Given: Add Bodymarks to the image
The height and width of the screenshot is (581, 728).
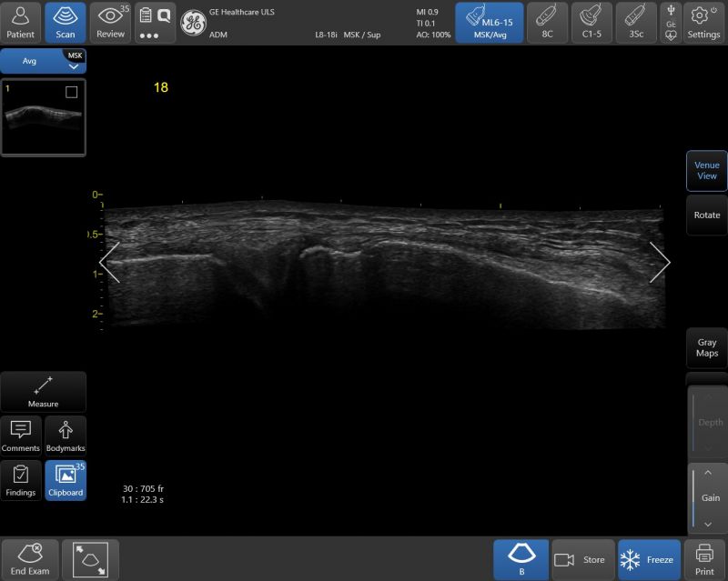Looking at the screenshot, I should point(66,436).
